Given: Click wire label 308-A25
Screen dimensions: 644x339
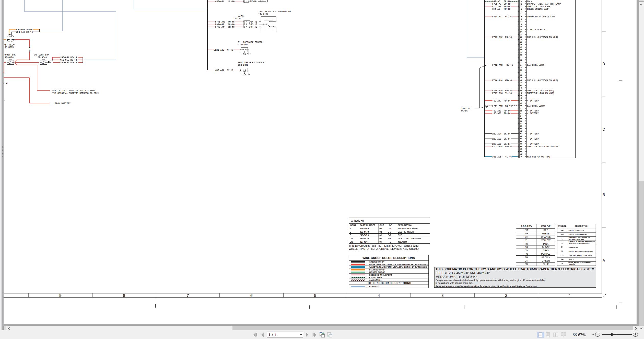Looking at the screenshot, I should (497, 157).
